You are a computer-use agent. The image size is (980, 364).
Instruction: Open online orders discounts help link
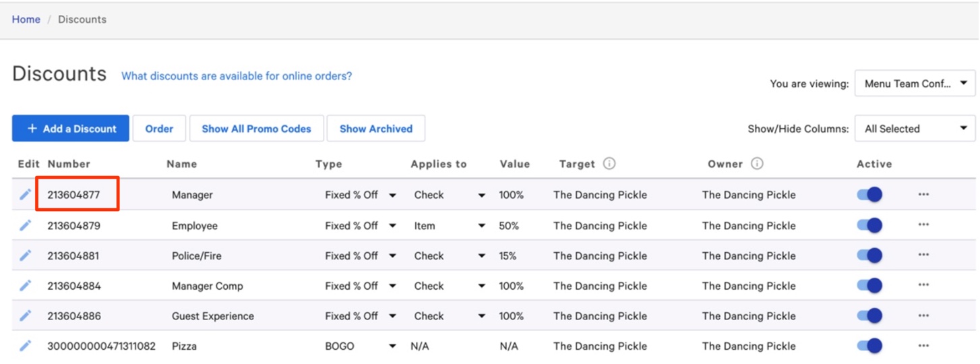point(237,76)
